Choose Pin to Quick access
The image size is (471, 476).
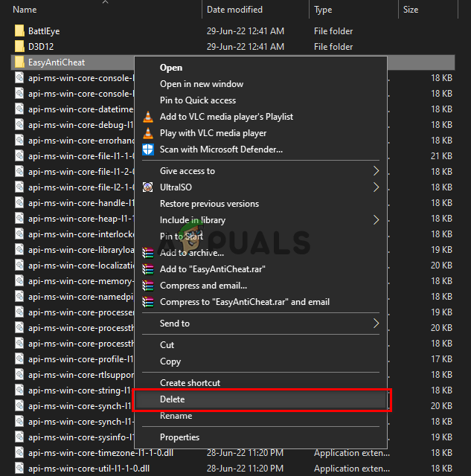point(198,100)
